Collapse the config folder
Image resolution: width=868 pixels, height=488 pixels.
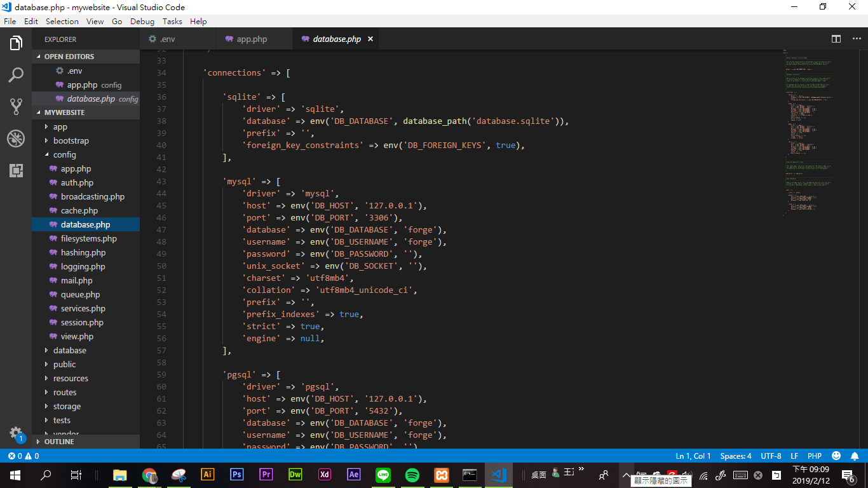tap(86, 154)
